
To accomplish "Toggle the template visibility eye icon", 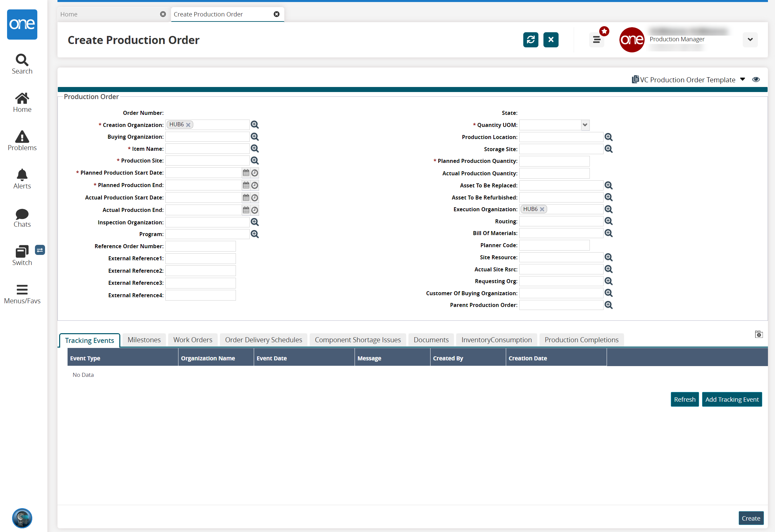I will click(756, 80).
